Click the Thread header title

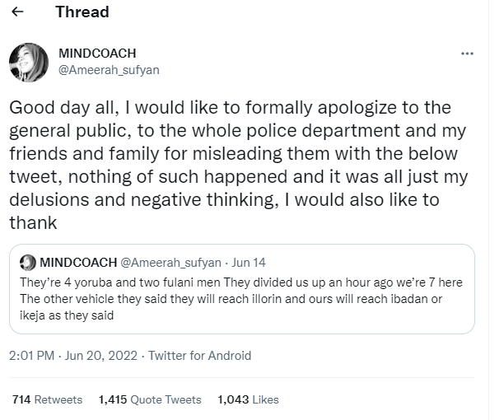[x=82, y=12]
